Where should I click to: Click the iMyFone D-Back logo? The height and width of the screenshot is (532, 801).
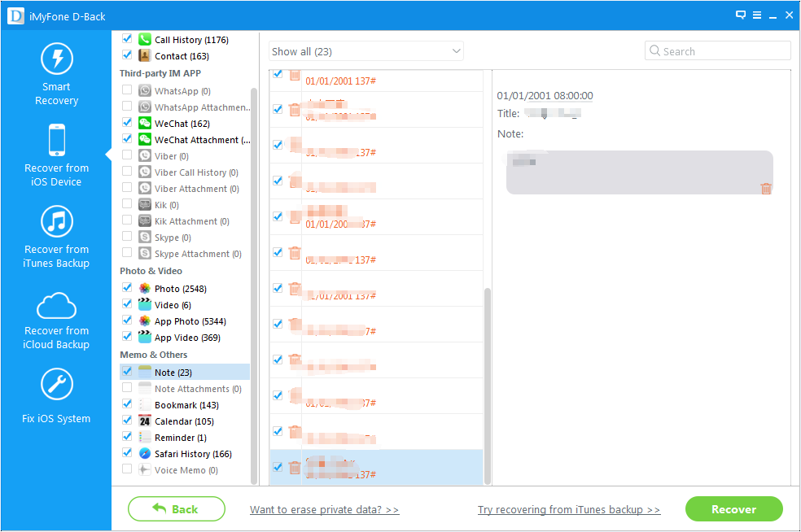click(x=15, y=15)
